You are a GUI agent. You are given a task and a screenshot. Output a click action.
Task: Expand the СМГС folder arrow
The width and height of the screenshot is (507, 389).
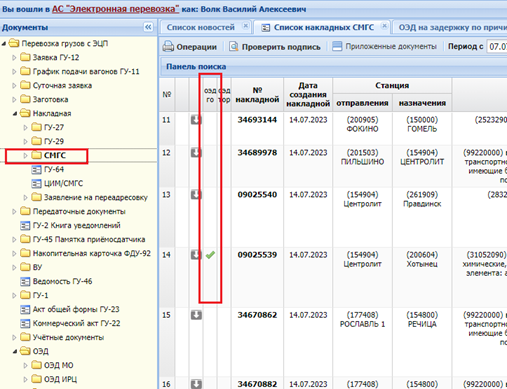[x=25, y=156]
